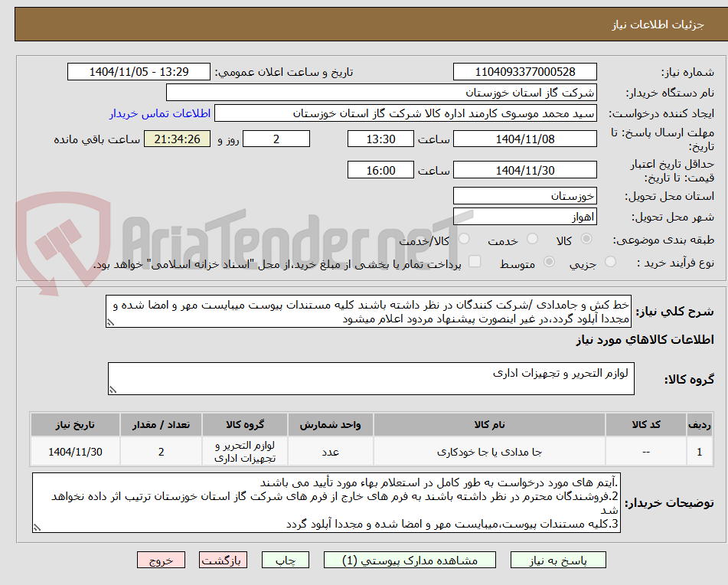Click the تاریخ نیاز column header
Viewport: 728px width, 585px height.
(x=75, y=425)
